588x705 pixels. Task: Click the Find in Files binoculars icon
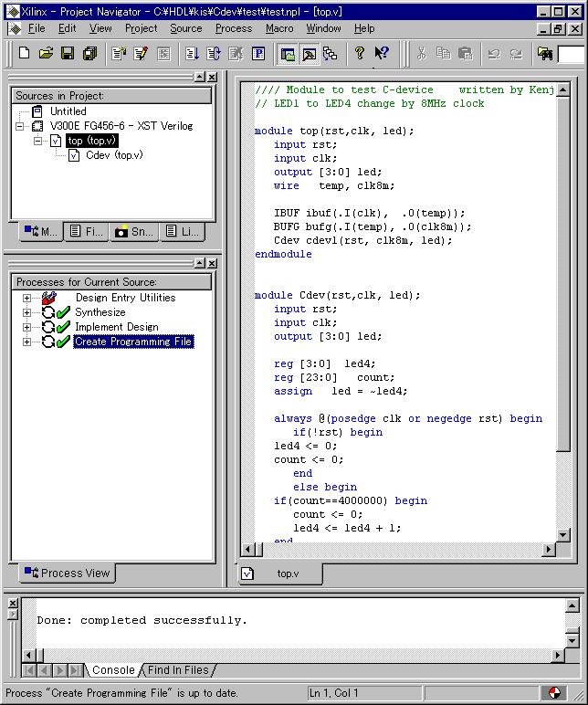pyautogui.click(x=545, y=54)
